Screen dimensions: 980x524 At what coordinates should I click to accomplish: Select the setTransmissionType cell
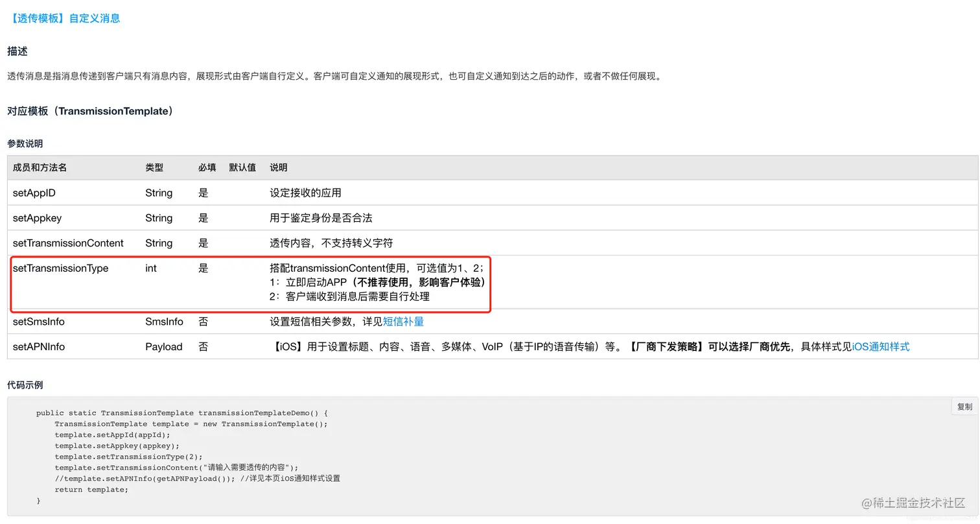click(x=60, y=268)
